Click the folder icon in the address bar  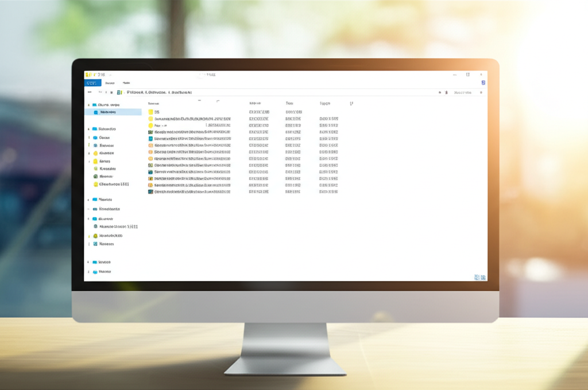tap(119, 92)
